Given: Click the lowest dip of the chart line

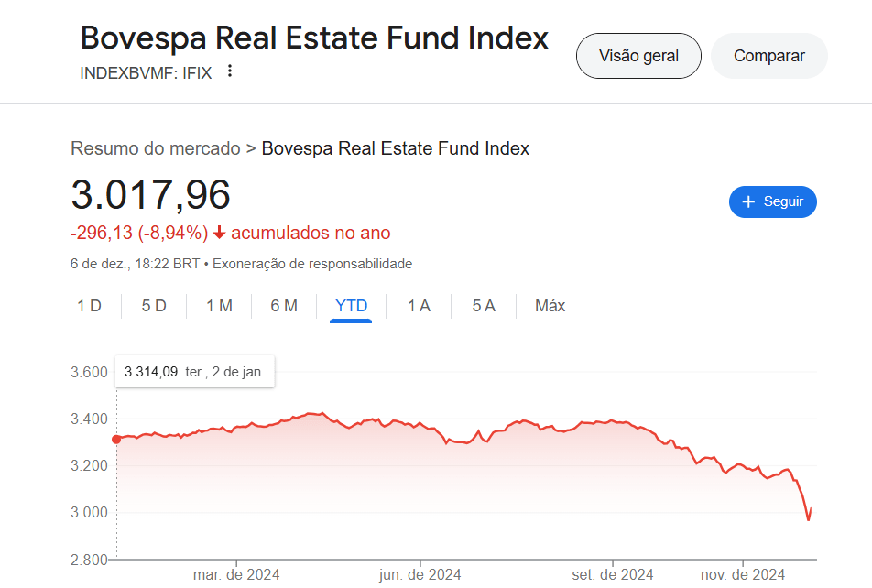Looking at the screenshot, I should tap(808, 520).
